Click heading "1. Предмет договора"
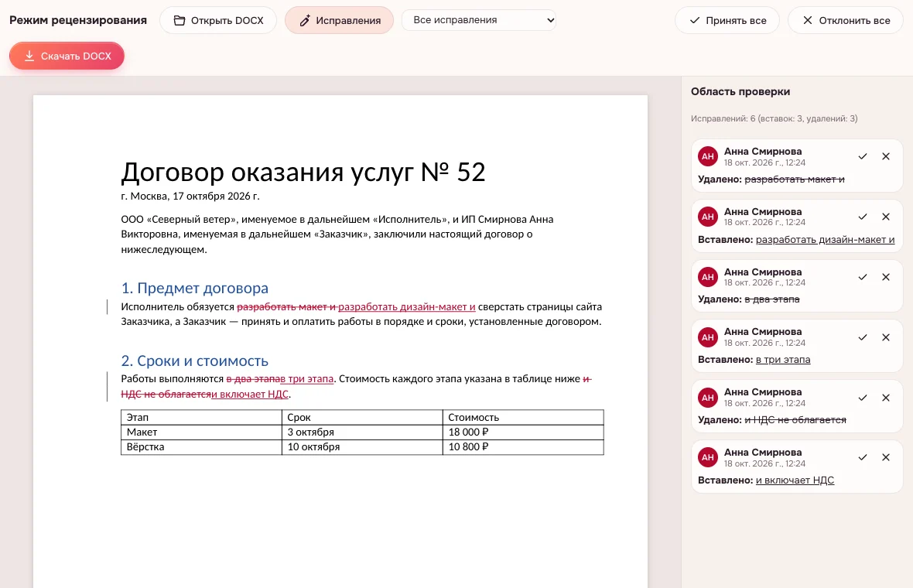This screenshot has width=913, height=588. [194, 288]
